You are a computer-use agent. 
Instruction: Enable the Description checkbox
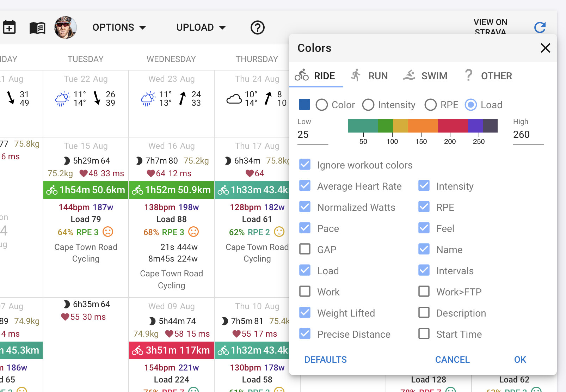pyautogui.click(x=424, y=313)
